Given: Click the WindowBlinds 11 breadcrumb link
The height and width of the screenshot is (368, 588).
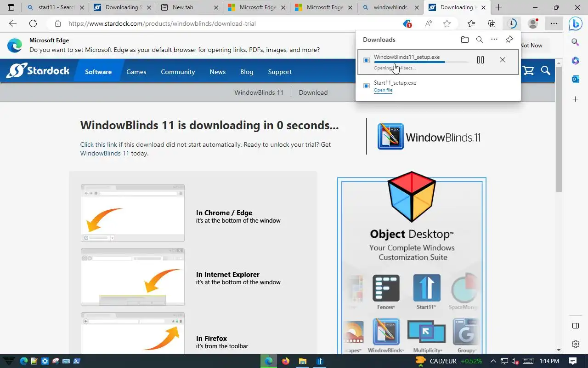Looking at the screenshot, I should pos(259,92).
